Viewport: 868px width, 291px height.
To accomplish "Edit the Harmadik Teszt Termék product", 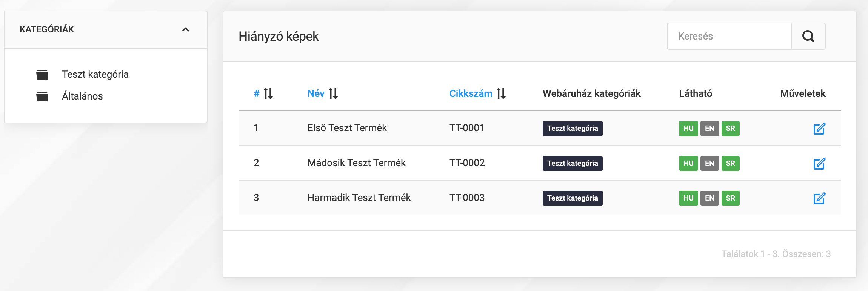I will (819, 198).
